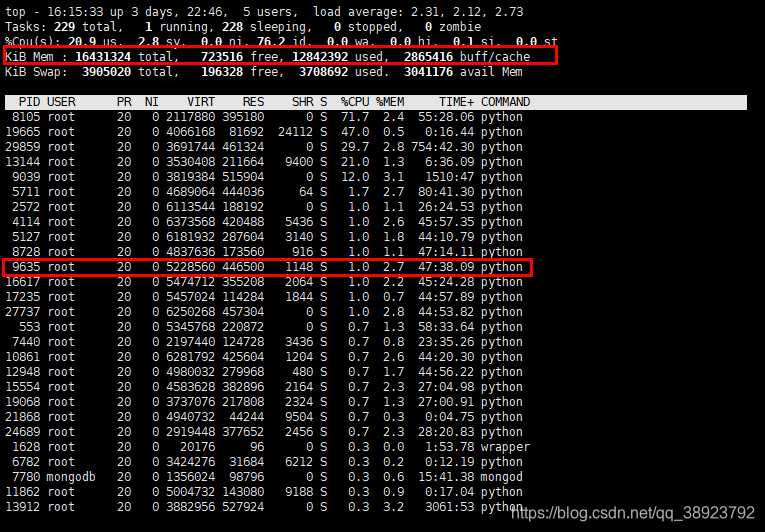Click the avail Mem value 3041176
765x532 pixels.
tap(428, 72)
